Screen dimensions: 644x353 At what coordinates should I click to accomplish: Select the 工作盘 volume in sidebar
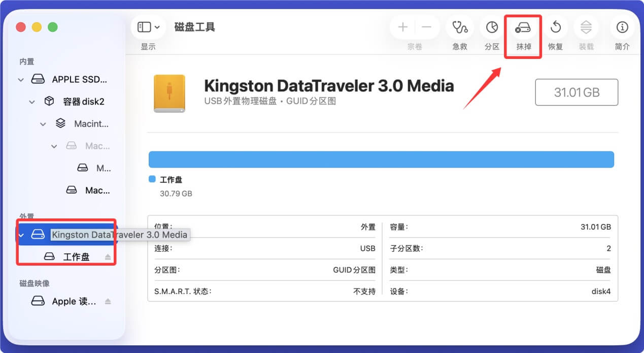(x=76, y=257)
